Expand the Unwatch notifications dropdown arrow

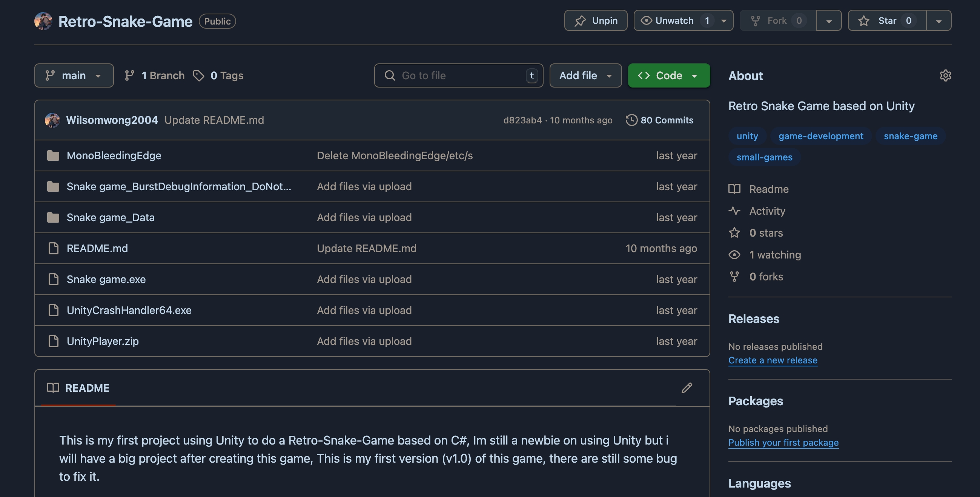pos(724,21)
